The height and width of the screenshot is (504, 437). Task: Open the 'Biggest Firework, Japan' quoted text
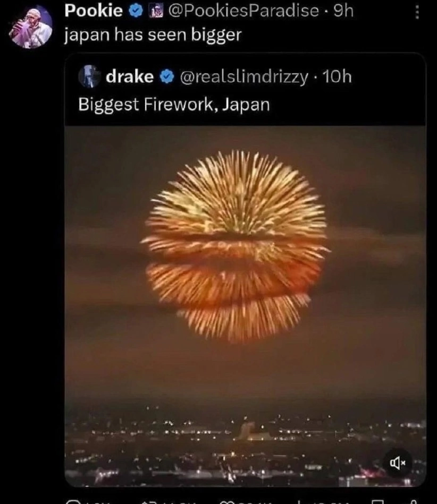(174, 105)
